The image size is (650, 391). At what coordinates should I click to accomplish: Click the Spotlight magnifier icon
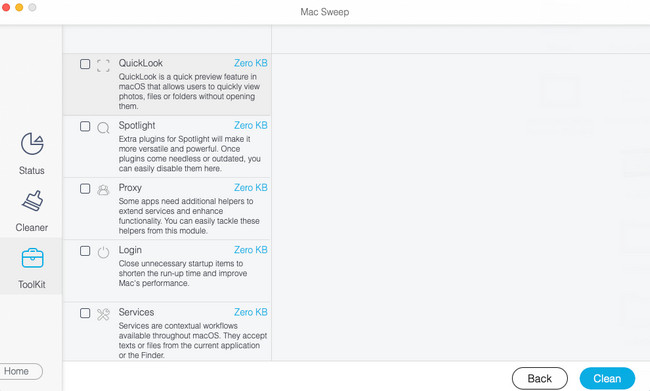tap(103, 127)
